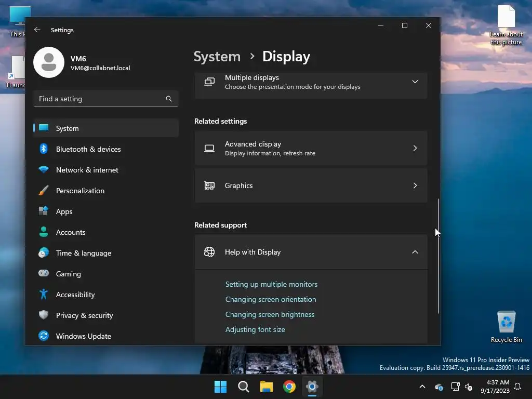The width and height of the screenshot is (532, 399).
Task: Open the Windows Start menu
Action: tap(220, 387)
